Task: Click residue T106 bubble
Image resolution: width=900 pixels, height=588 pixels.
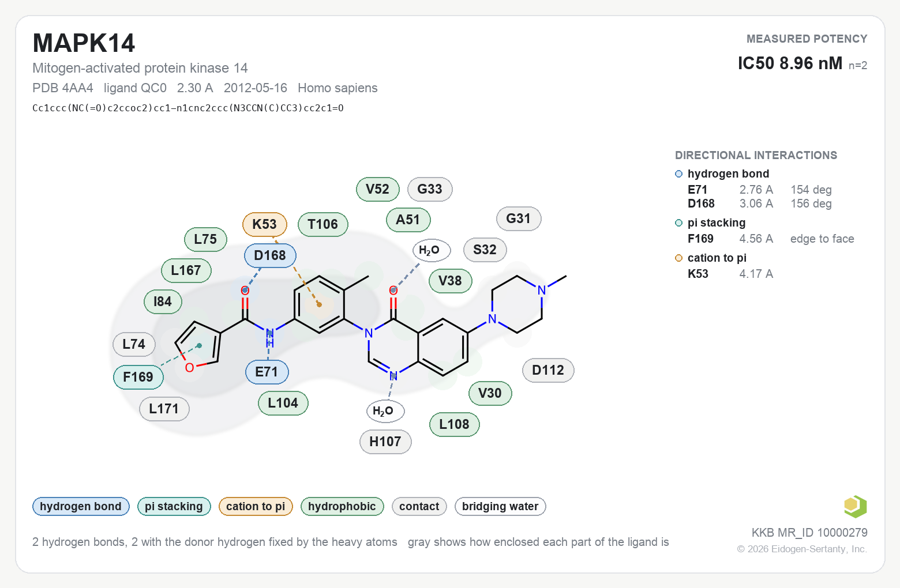Action: [323, 224]
